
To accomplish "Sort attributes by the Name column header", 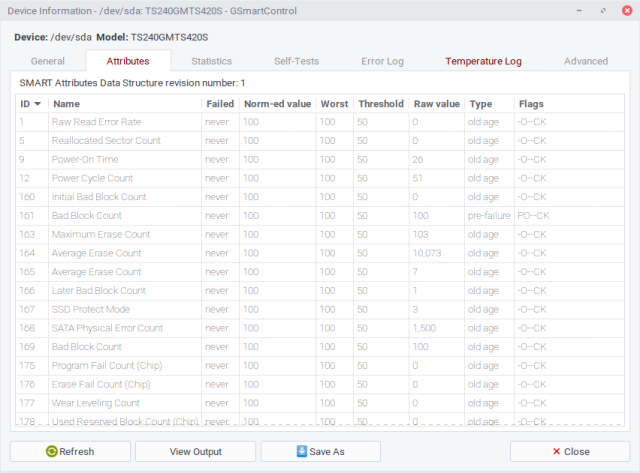I will coord(67,104).
